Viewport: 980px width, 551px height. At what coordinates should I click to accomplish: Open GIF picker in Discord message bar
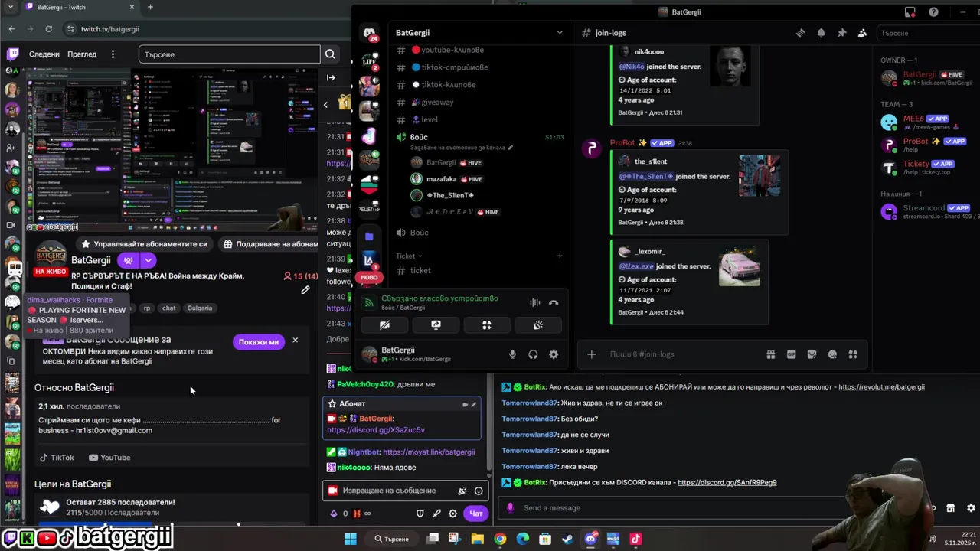click(792, 354)
